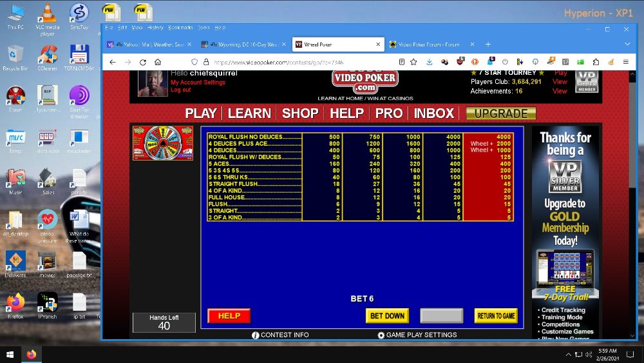The width and height of the screenshot is (644, 363).
Task: Click the RETURN TO GAME button
Action: coord(496,316)
